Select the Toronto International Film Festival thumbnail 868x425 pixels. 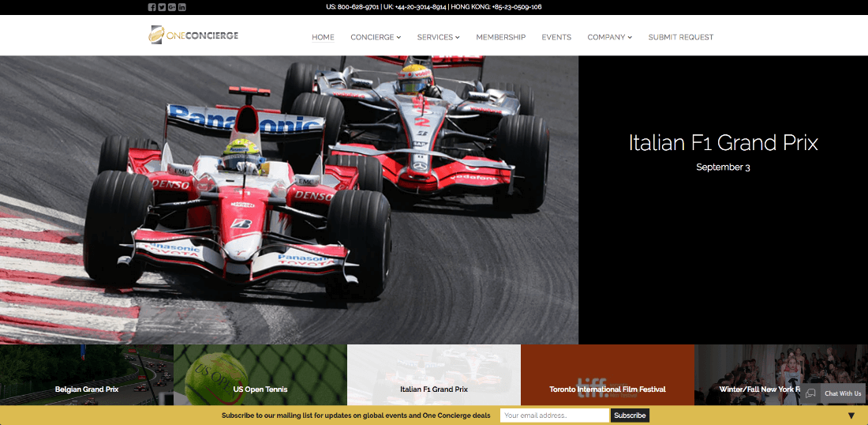[x=608, y=375]
